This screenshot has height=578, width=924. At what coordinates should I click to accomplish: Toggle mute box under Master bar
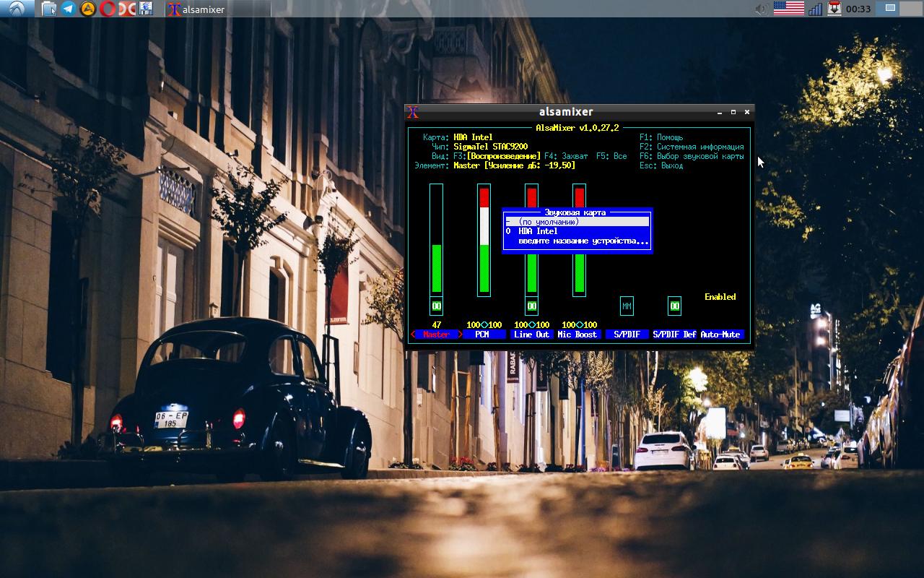[x=436, y=306]
